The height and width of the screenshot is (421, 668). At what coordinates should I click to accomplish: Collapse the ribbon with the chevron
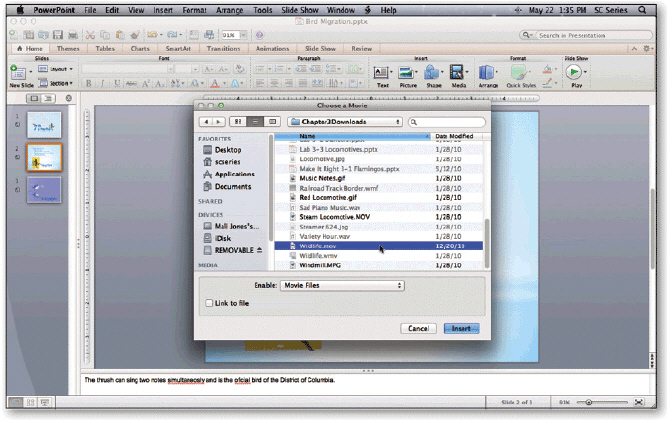pos(634,49)
